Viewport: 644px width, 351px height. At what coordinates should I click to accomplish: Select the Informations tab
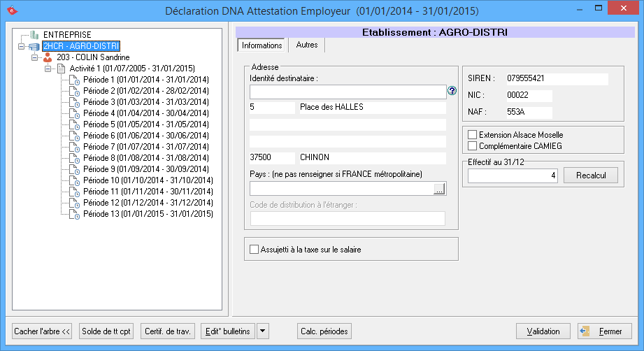pyautogui.click(x=262, y=45)
